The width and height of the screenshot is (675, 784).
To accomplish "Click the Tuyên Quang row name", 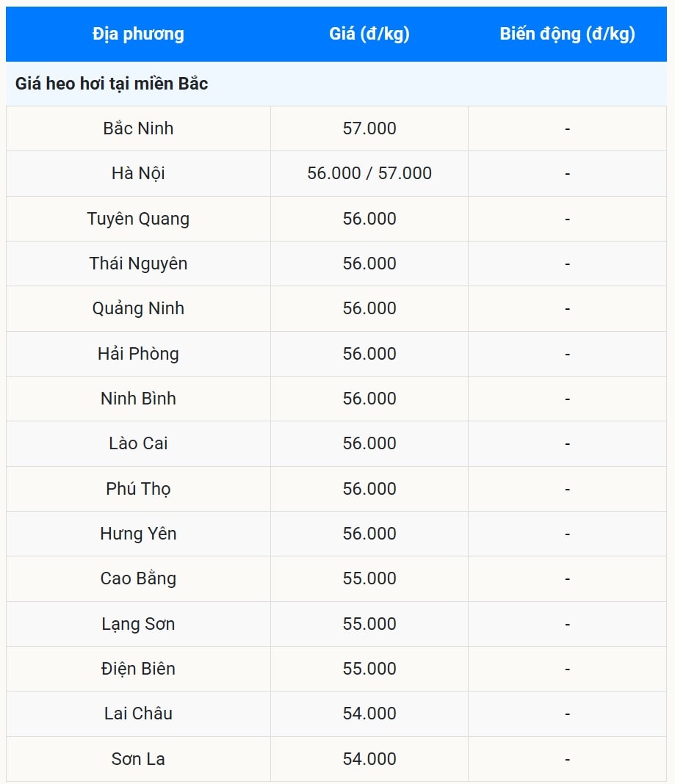I will [x=138, y=219].
